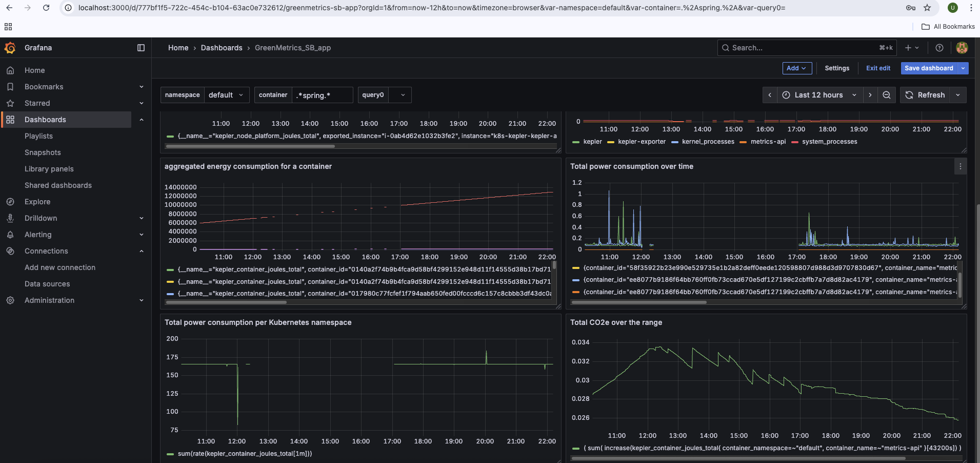This screenshot has height=463, width=980.
Task: Bookmark this page with the star icon
Action: point(927,8)
